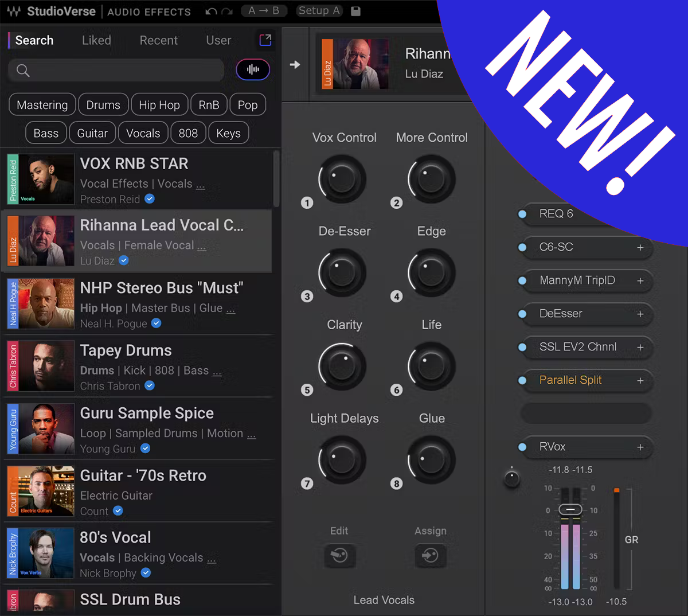Switch to the Recent tab
The width and height of the screenshot is (688, 616).
point(159,40)
